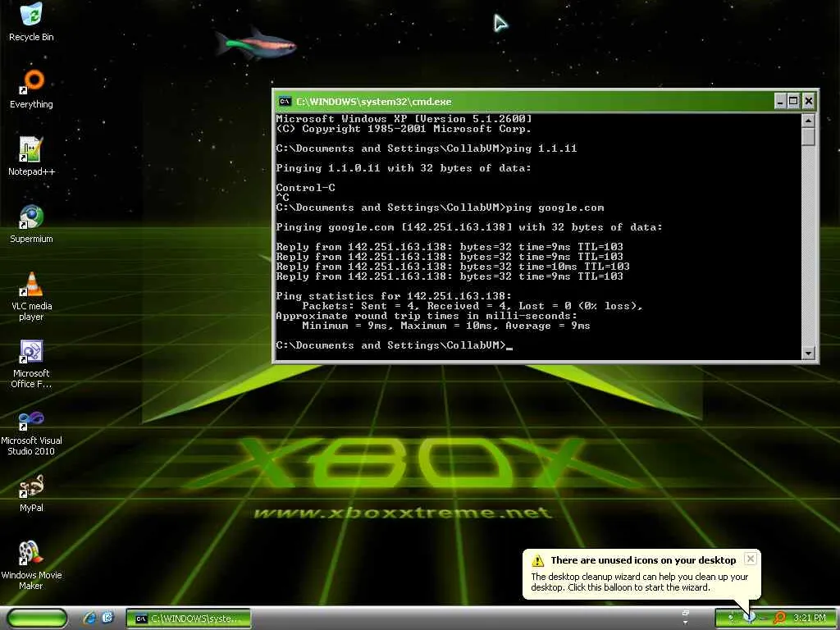Click the 'Control-C' output line

tap(305, 188)
